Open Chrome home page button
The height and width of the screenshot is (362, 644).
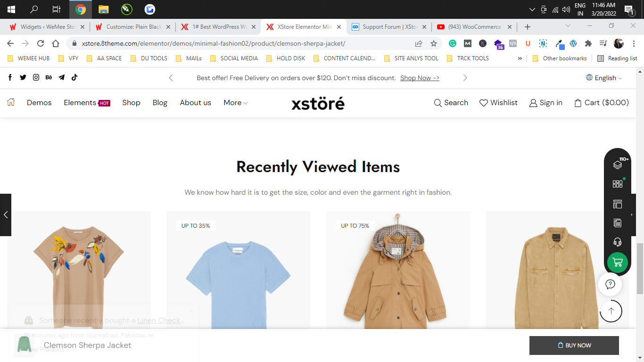pyautogui.click(x=56, y=43)
